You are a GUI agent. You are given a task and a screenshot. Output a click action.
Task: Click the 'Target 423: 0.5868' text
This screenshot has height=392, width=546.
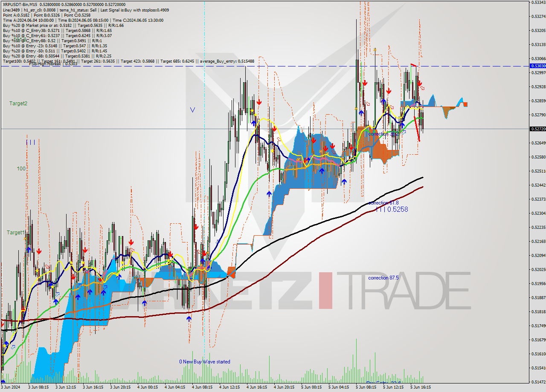(138, 61)
